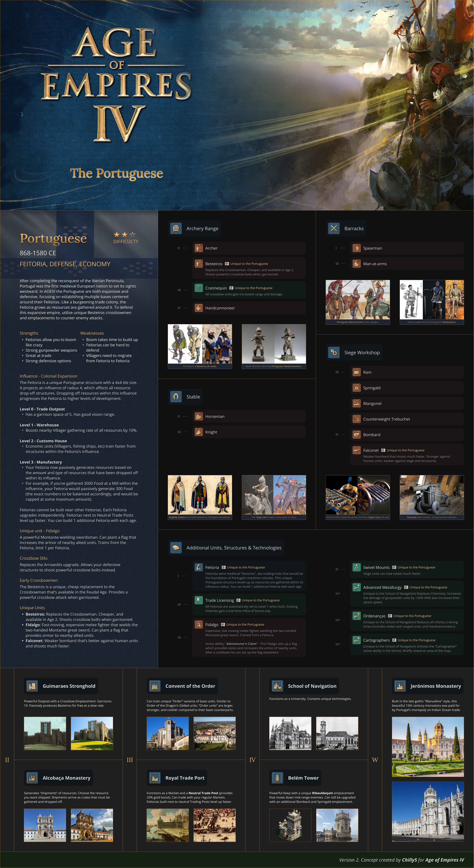Click the 'Unique unit - Fidalgo' heading
The image size is (474, 868).
(x=39, y=531)
